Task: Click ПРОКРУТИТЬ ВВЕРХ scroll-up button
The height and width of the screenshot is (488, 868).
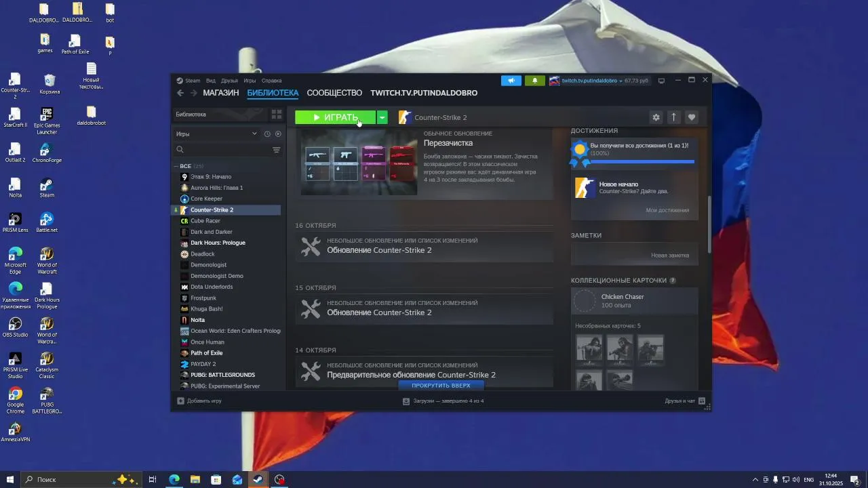Action: (441, 385)
